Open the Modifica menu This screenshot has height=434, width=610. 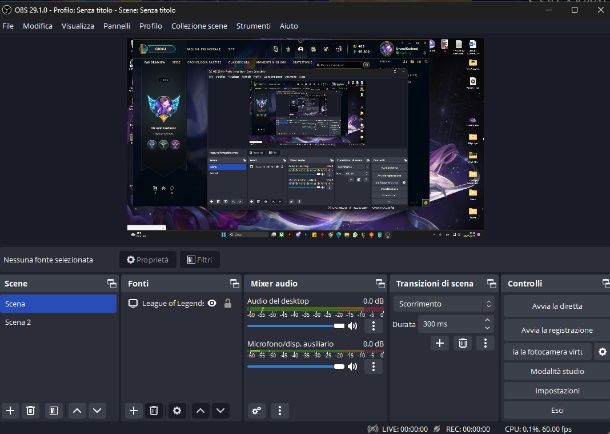37,26
